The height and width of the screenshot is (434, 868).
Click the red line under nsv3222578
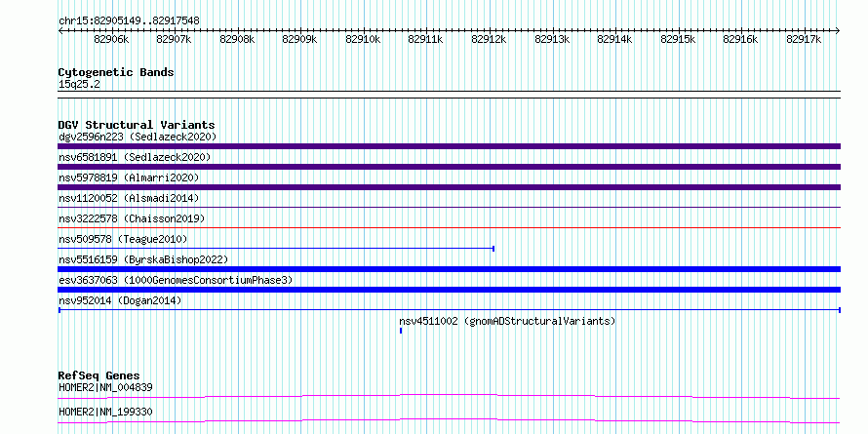click(449, 227)
